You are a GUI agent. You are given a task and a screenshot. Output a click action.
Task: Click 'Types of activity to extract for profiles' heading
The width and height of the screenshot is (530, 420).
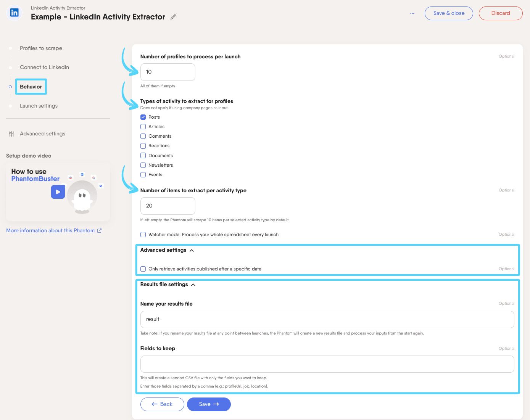pos(187,101)
